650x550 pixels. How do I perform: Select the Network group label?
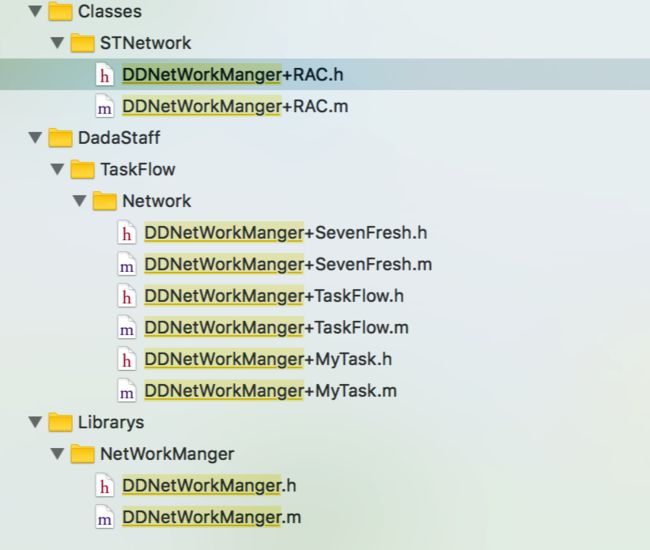coord(157,201)
